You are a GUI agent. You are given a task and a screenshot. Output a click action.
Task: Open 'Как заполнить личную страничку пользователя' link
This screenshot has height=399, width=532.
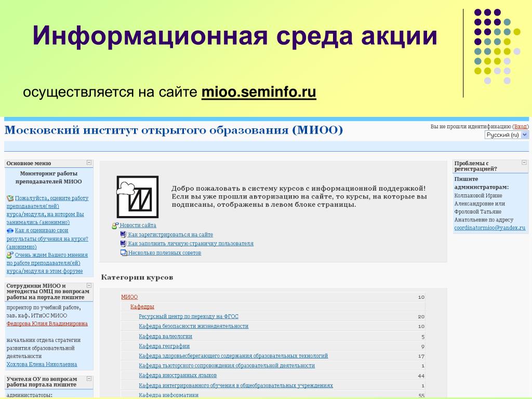pyautogui.click(x=191, y=244)
